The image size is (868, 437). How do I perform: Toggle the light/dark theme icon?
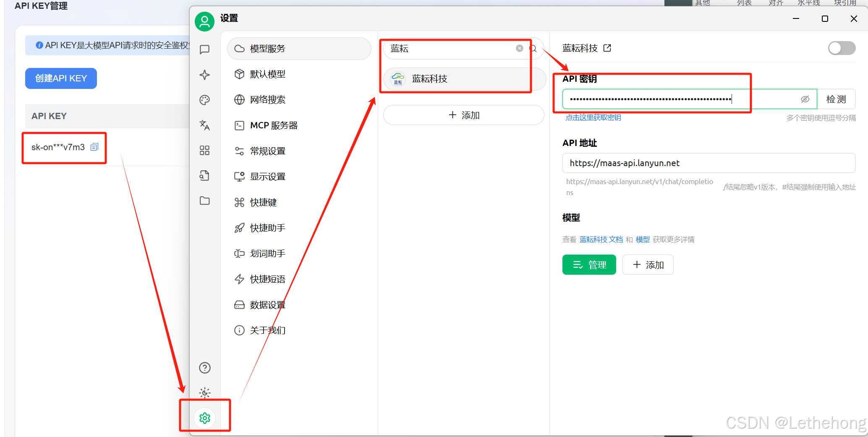tap(204, 393)
